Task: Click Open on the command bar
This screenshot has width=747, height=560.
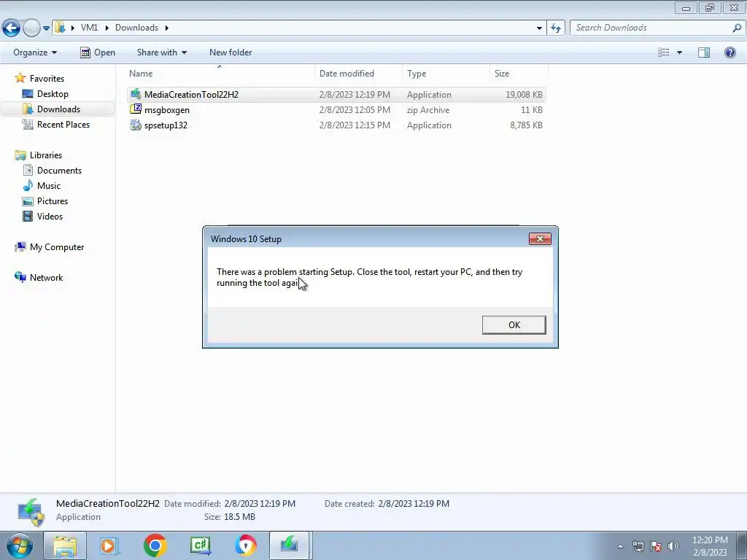Action: click(x=98, y=52)
